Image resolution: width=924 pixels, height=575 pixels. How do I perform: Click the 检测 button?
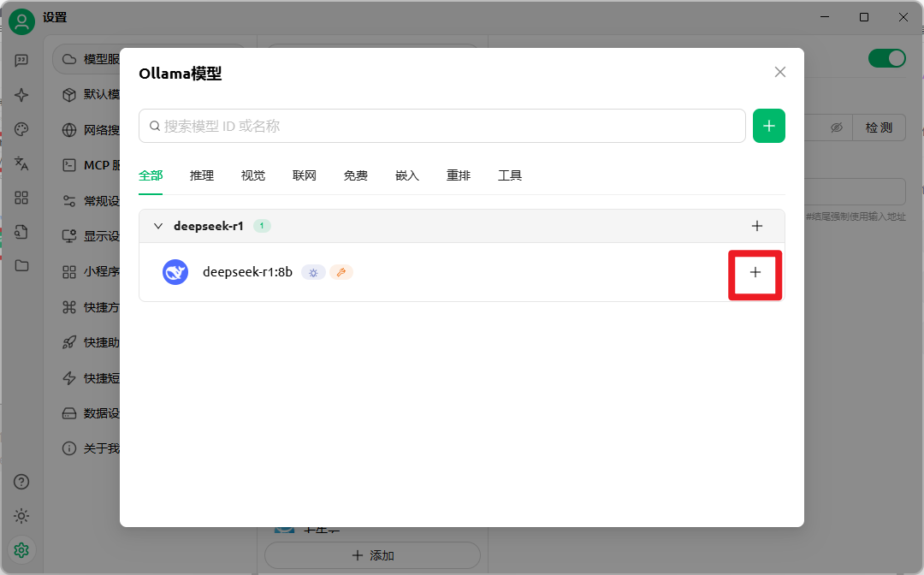point(879,127)
